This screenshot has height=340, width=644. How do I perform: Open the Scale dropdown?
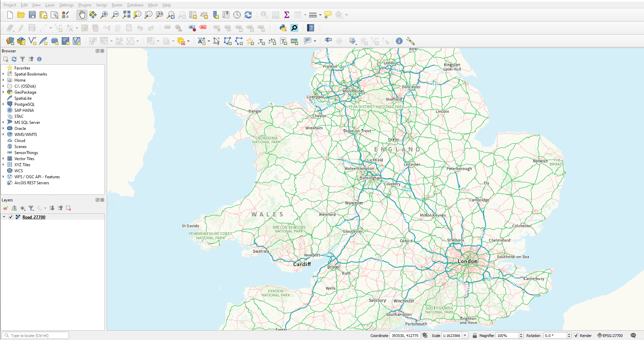click(465, 335)
